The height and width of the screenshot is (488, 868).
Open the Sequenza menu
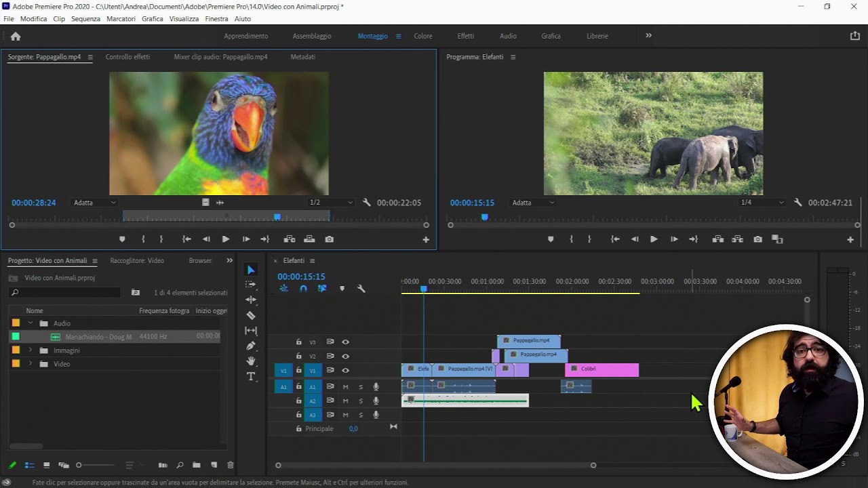85,19
